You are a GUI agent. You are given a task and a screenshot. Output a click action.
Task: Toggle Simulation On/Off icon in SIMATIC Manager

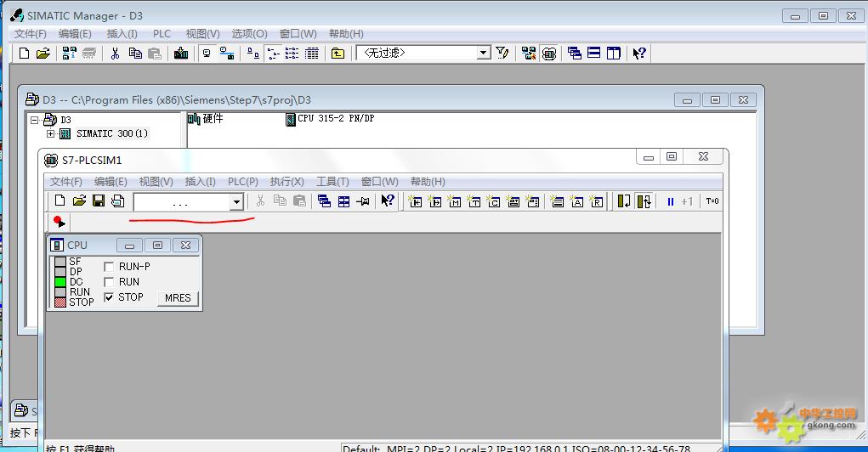[x=549, y=54]
